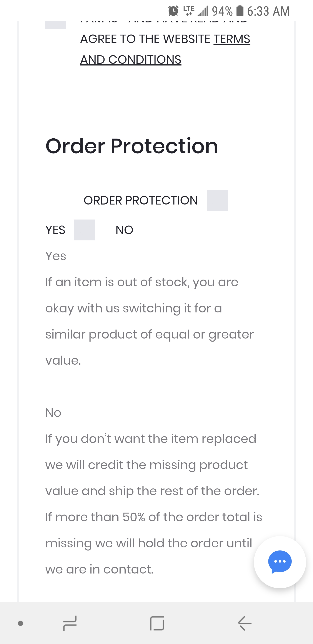The height and width of the screenshot is (644, 313).
Task: Tick the agree to terms checkbox
Action: tap(55, 25)
